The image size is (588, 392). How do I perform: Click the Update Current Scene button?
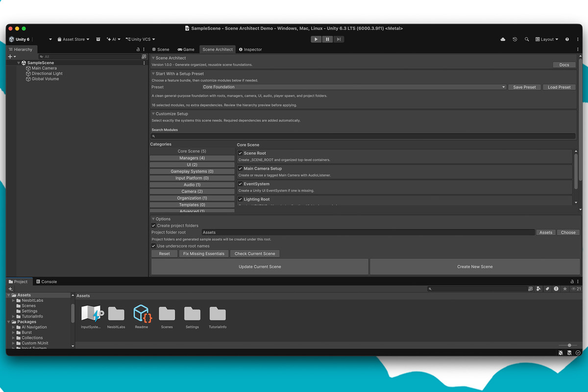260,267
